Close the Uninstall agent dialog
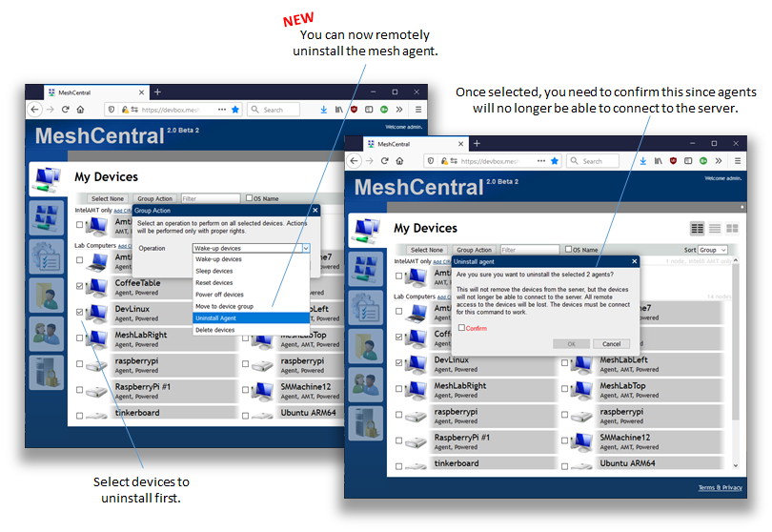The height and width of the screenshot is (532, 772). tap(634, 261)
